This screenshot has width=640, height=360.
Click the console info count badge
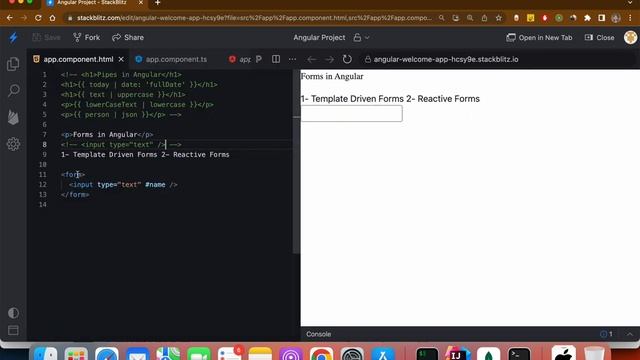(x=606, y=334)
